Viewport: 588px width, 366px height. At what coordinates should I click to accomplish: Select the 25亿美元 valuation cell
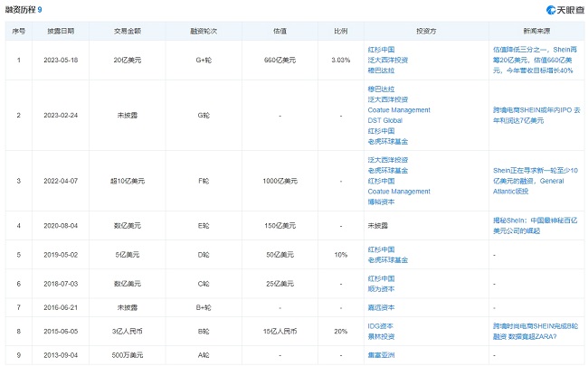click(x=280, y=284)
